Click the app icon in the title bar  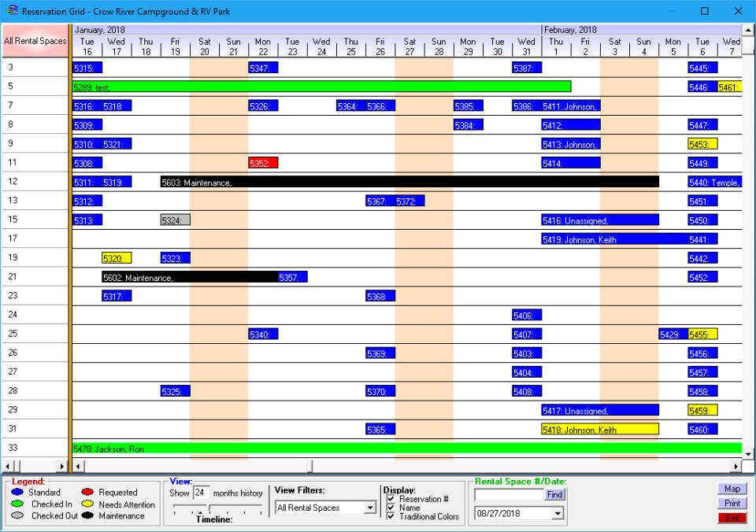click(x=13, y=10)
